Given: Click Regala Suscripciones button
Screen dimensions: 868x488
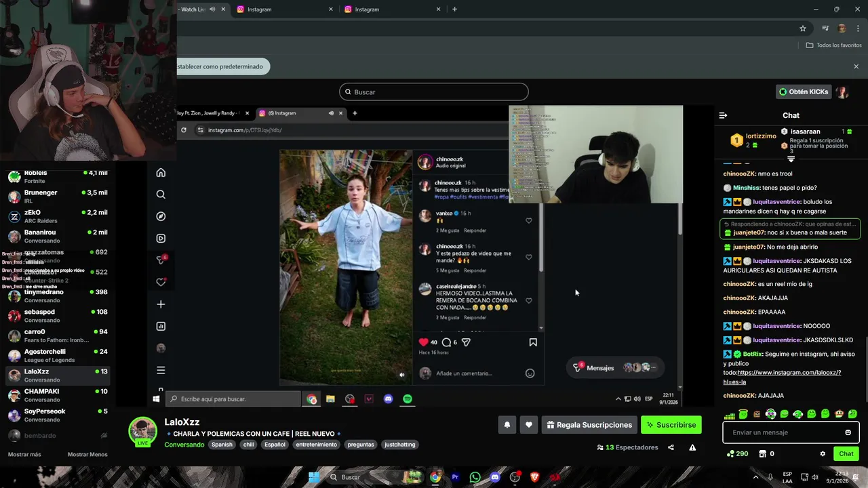Looking at the screenshot, I should 589,425.
